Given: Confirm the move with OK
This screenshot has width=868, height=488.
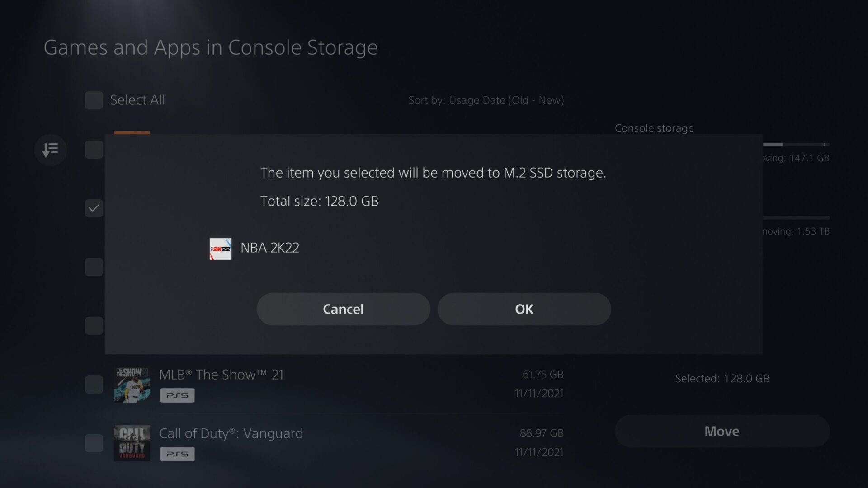Looking at the screenshot, I should tap(524, 309).
